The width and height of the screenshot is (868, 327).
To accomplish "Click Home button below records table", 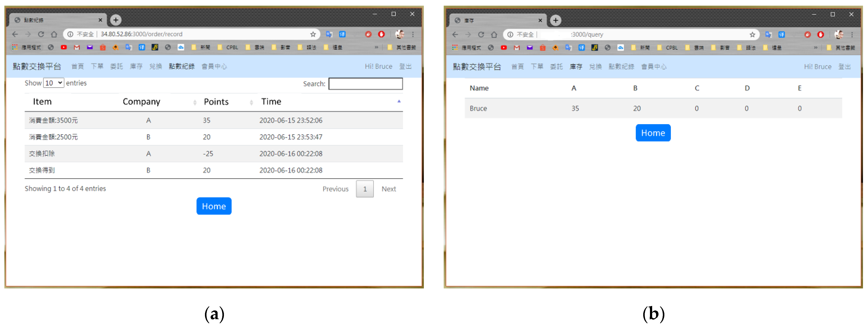I will pyautogui.click(x=214, y=206).
